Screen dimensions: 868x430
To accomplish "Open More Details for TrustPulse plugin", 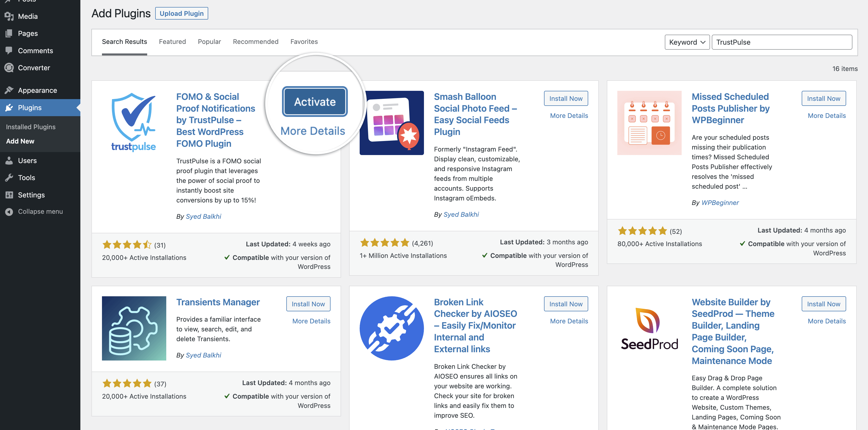I will pyautogui.click(x=313, y=131).
